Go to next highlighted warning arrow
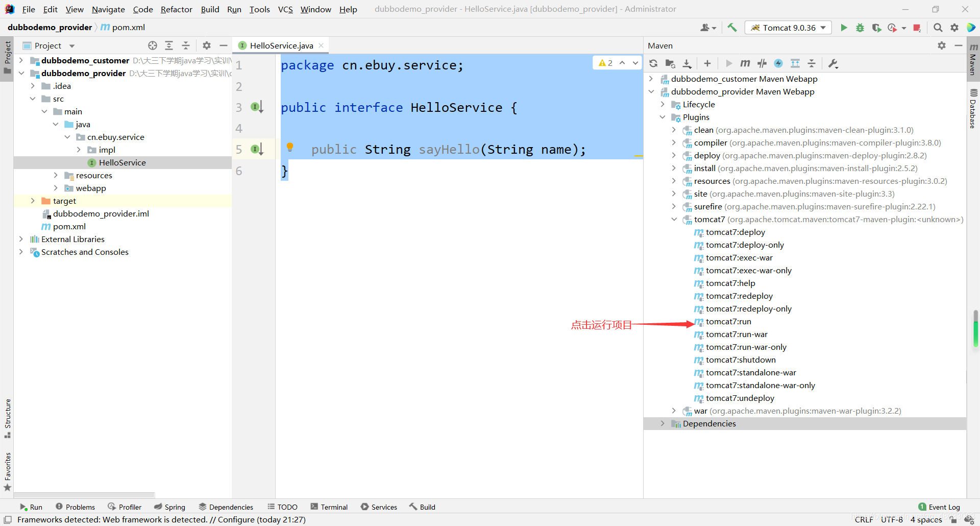Viewport: 980px width, 526px height. [x=635, y=63]
